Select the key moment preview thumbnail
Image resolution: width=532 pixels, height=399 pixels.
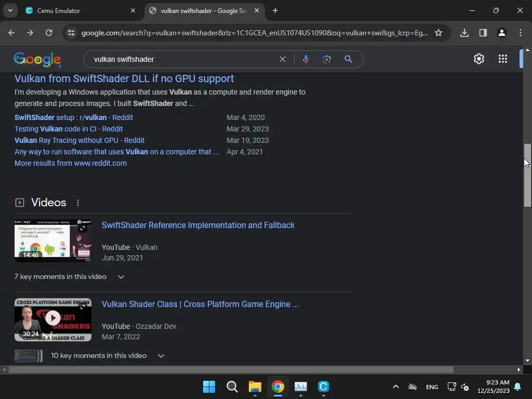(x=29, y=356)
